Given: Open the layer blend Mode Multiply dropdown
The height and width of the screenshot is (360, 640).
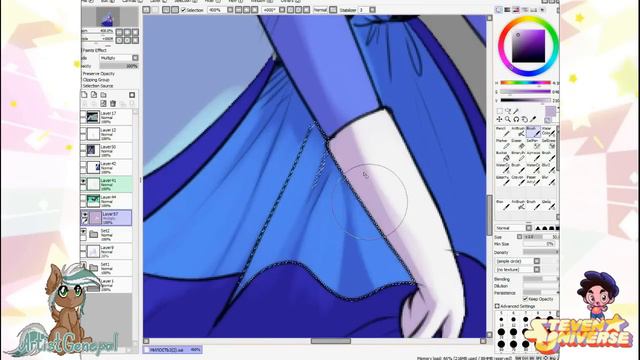Looking at the screenshot, I should (x=119, y=58).
